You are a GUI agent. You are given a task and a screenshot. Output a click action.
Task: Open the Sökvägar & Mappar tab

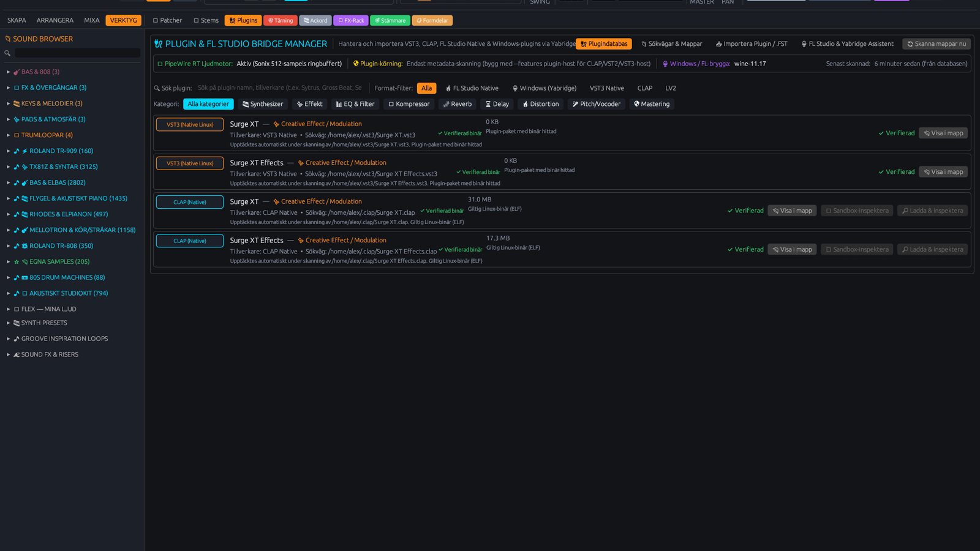point(671,44)
